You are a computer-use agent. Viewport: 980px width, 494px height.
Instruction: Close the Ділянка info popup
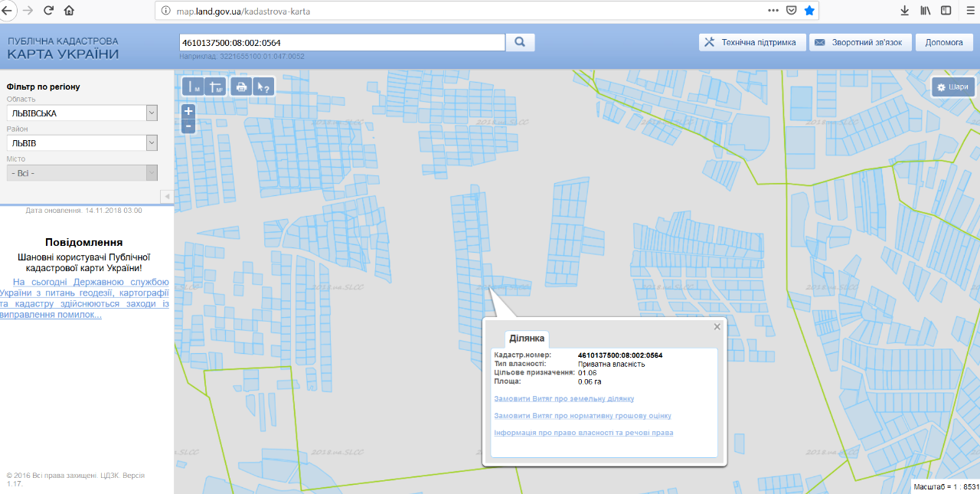point(717,327)
